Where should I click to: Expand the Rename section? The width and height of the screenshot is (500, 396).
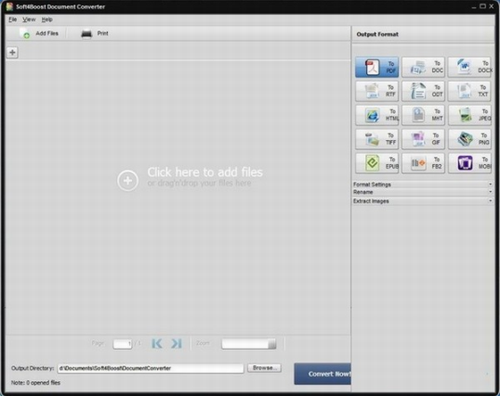click(x=422, y=192)
